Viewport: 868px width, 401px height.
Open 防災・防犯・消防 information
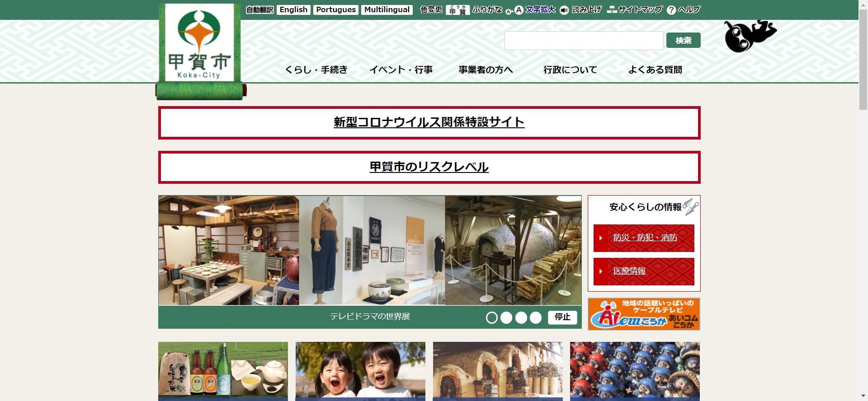point(645,238)
